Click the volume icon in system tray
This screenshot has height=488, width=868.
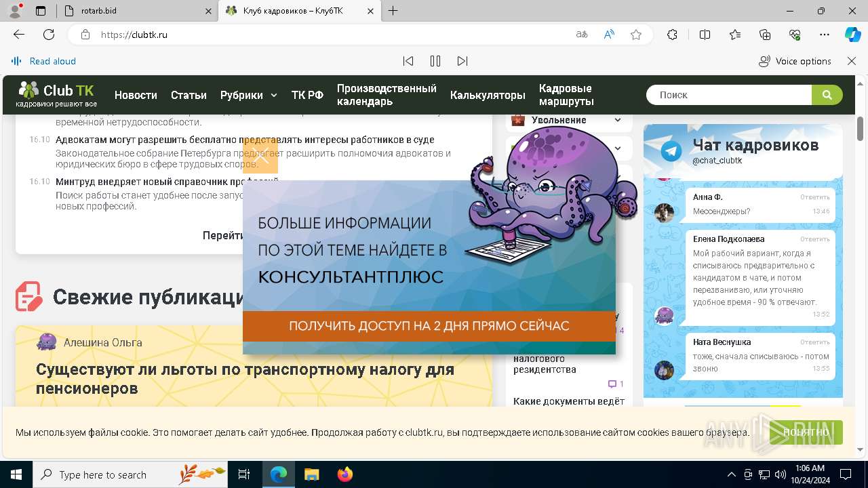point(781,474)
